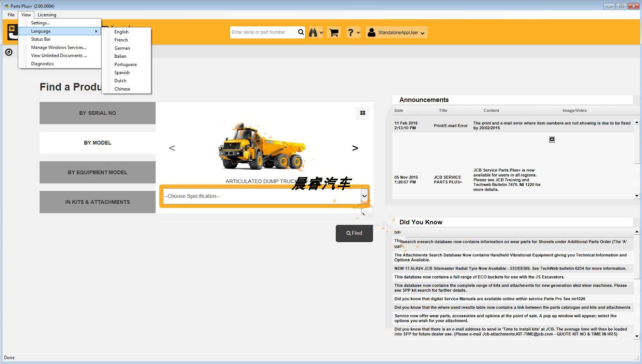This screenshot has height=364, width=642.
Task: Click the StandaloneAppUser profile icon
Action: pyautogui.click(x=372, y=32)
